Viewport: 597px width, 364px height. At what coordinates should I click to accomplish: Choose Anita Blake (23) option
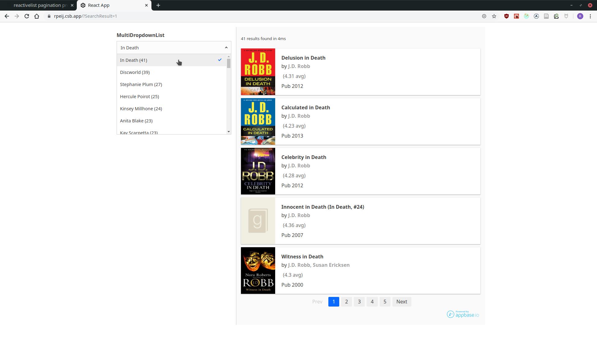point(171,121)
